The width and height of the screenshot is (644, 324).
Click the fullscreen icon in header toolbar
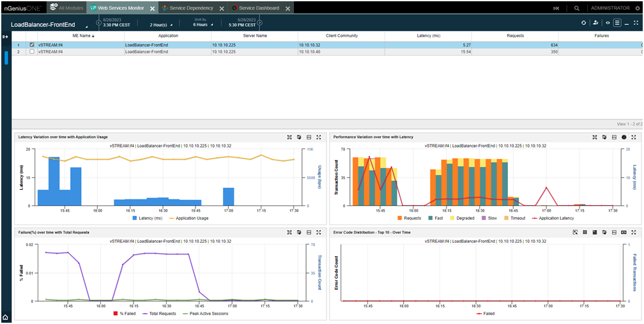pyautogui.click(x=636, y=23)
